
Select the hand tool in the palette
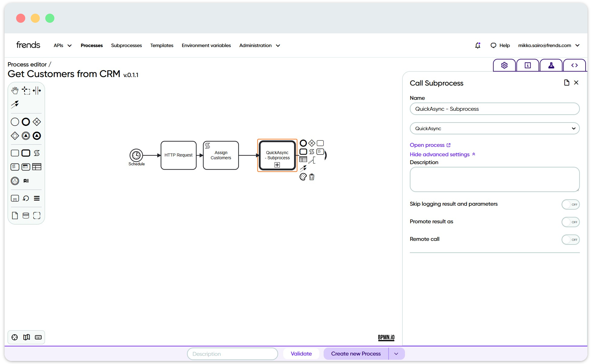pyautogui.click(x=15, y=90)
